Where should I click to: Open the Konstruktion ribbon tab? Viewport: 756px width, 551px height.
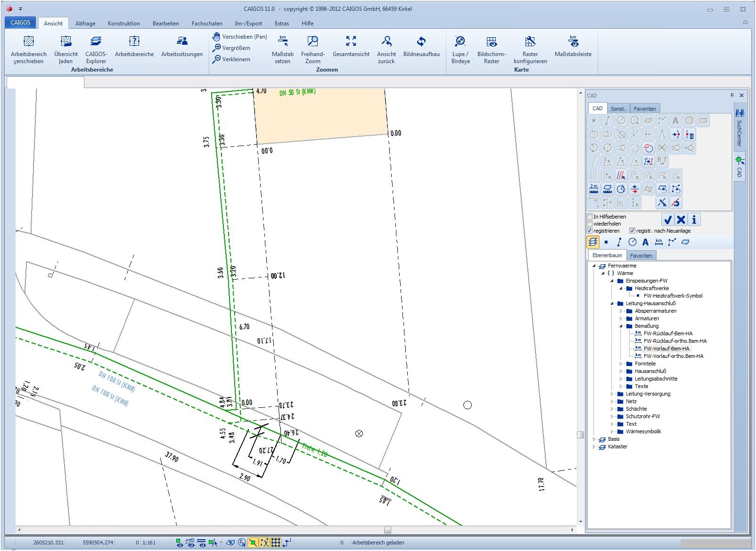tap(123, 24)
